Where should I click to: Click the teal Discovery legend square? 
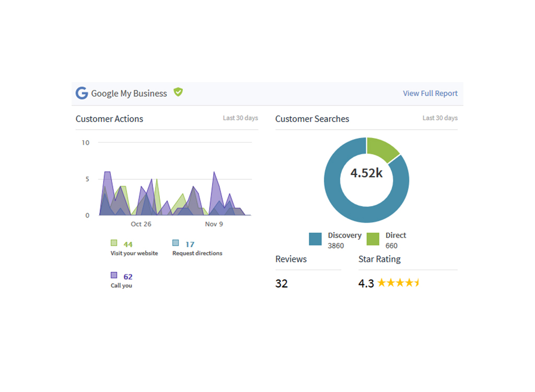coord(315,239)
